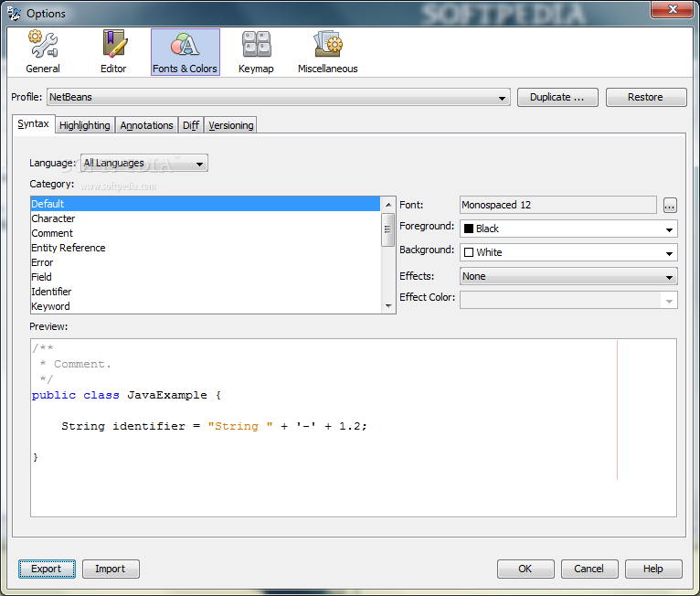
Task: Close the Options window
Action: 673,9
